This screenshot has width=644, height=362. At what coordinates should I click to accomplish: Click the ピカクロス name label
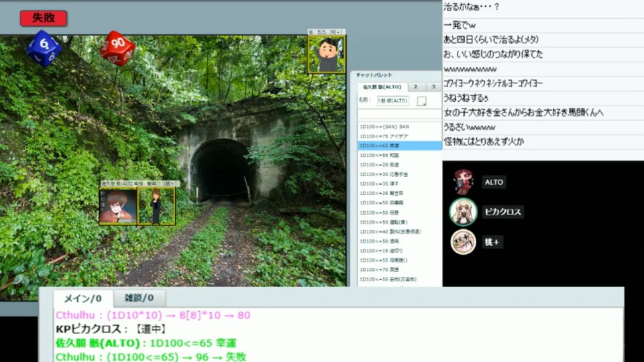[x=502, y=212]
